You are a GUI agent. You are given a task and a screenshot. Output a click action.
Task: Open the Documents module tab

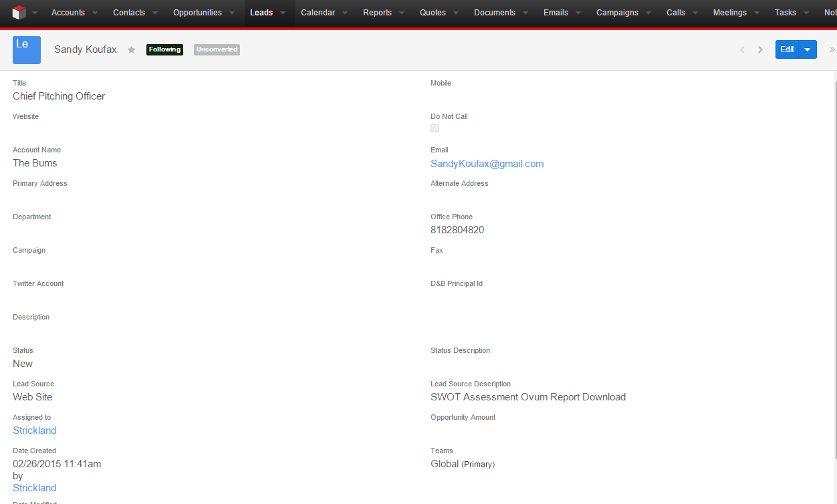coord(495,13)
